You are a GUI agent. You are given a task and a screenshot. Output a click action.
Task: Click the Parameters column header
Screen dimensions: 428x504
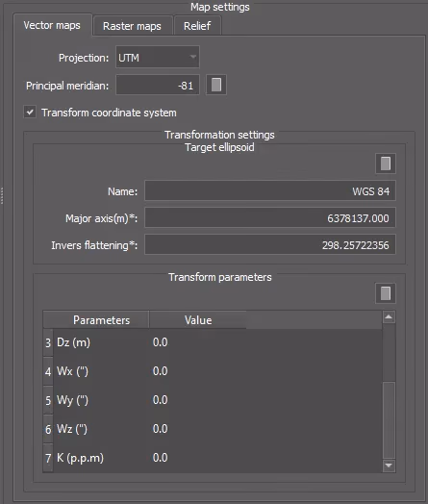[101, 320]
